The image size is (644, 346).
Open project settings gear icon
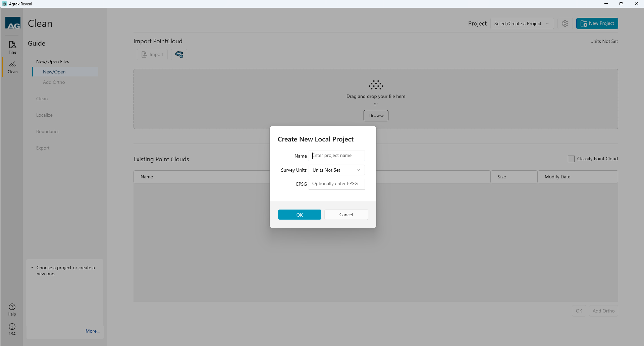tap(565, 23)
